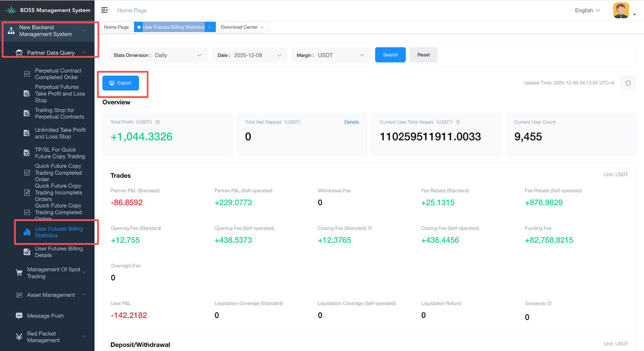This screenshot has height=351, width=644.
Task: Close the User Futures Billing Statistics tab
Action: pos(209,27)
